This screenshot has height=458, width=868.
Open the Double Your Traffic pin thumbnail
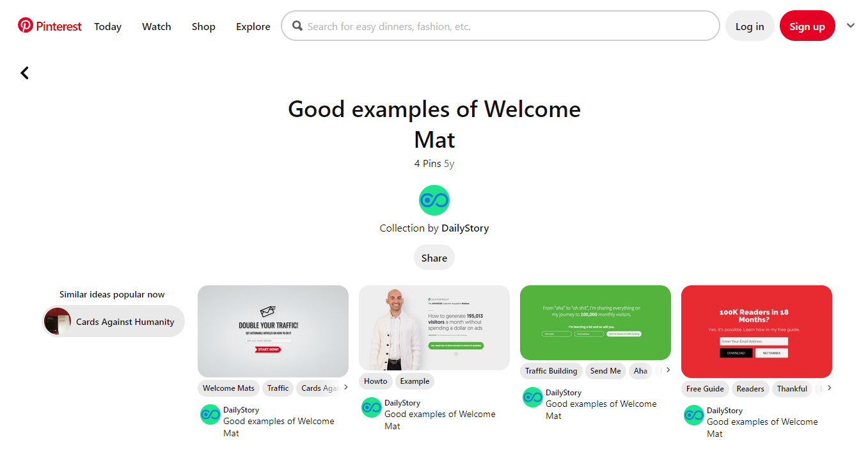click(x=272, y=331)
